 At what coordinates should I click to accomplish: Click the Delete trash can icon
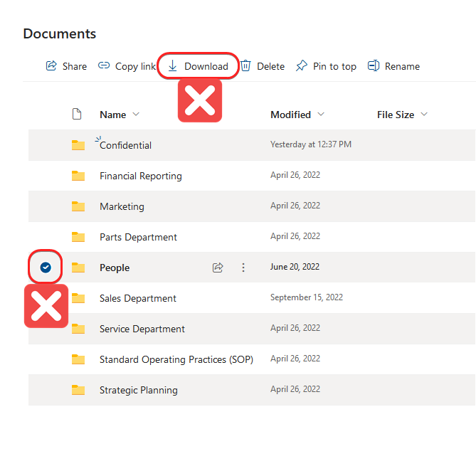(245, 66)
